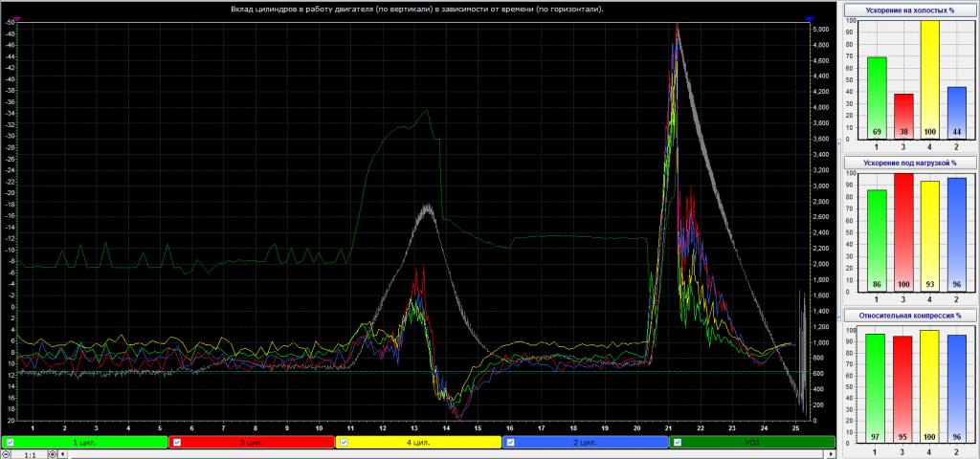The width and height of the screenshot is (980, 459).
Task: Click the Ускорение на холостых % header
Action: (909, 11)
